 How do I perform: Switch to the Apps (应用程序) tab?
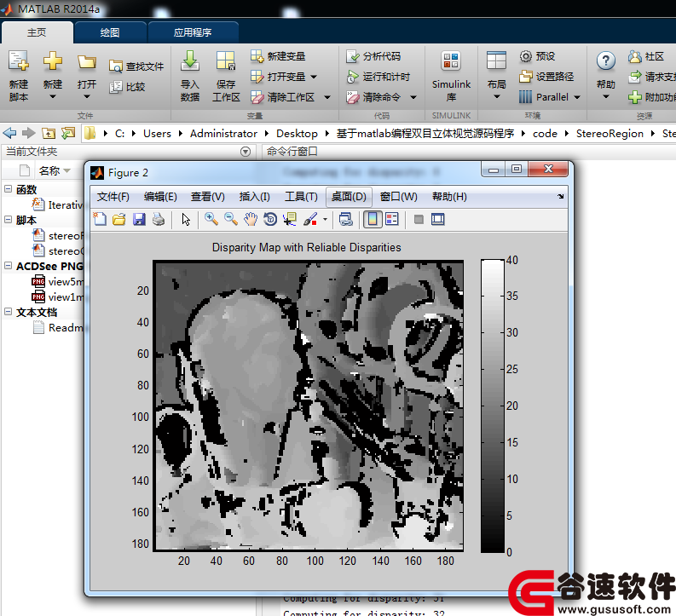click(x=193, y=32)
